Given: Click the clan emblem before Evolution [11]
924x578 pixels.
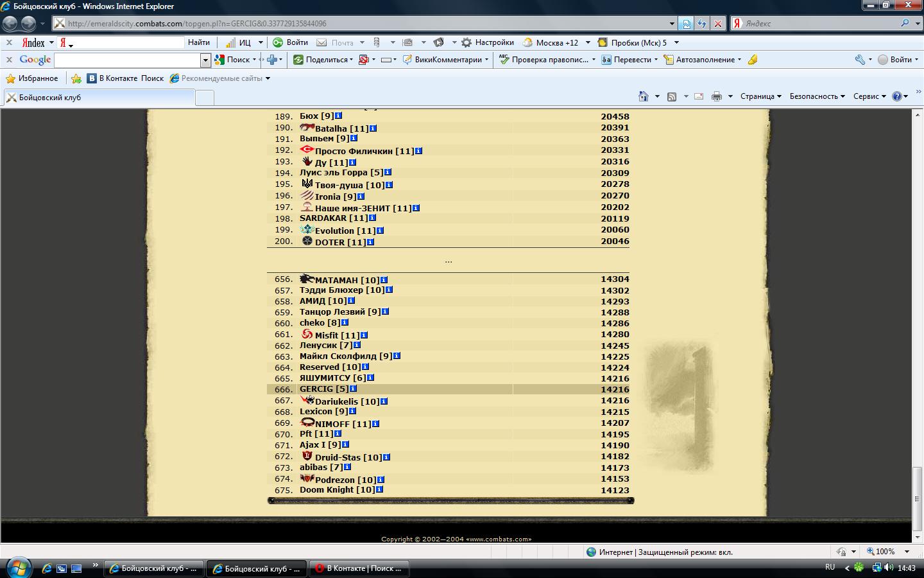Looking at the screenshot, I should click(x=307, y=229).
